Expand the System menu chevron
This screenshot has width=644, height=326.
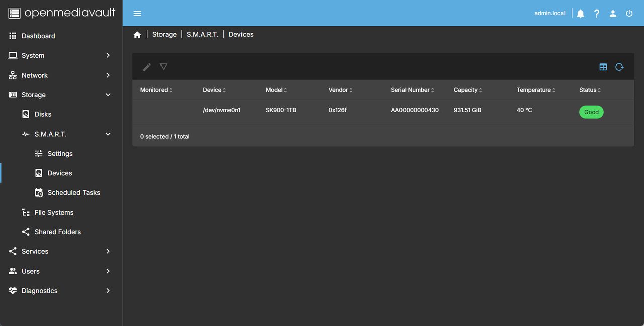click(x=108, y=55)
